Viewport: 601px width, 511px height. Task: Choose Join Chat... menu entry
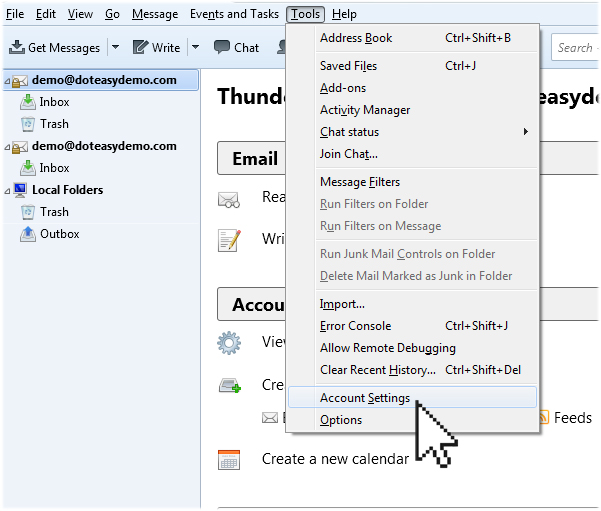point(412,154)
